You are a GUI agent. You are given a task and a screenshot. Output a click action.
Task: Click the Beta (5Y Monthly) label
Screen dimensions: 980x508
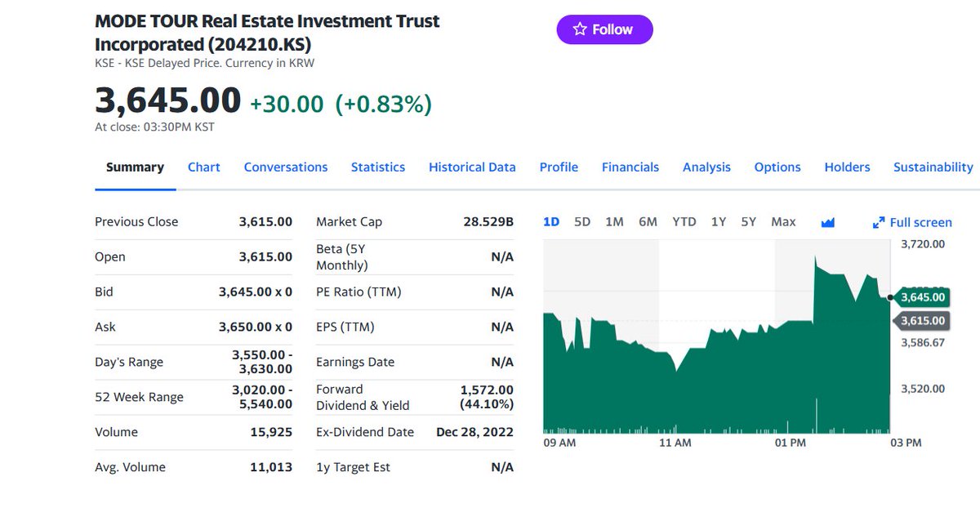click(342, 256)
